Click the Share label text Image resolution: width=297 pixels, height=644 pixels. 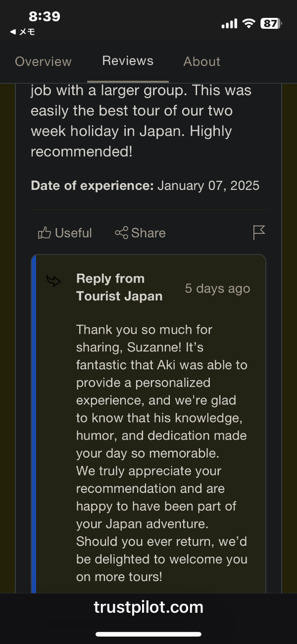tap(148, 233)
